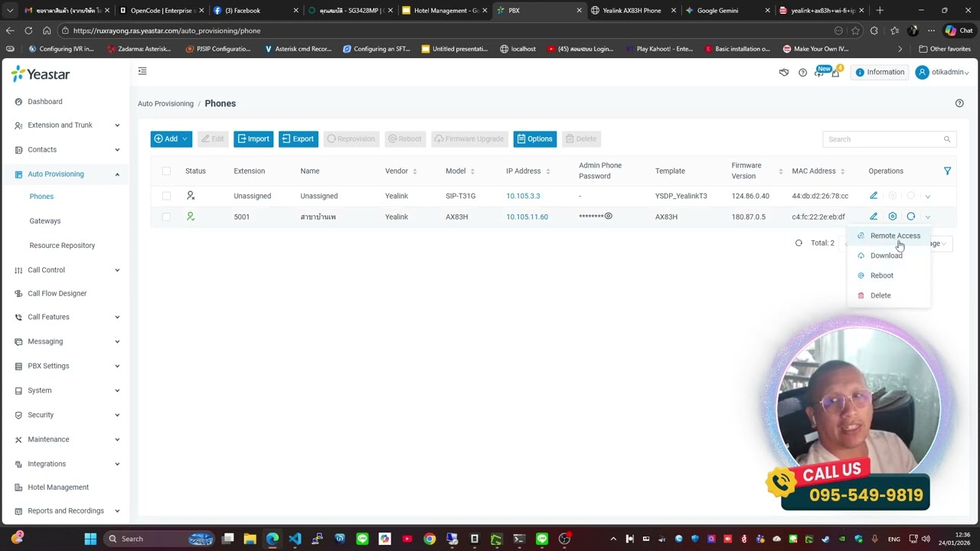The image size is (980, 551).
Task: Open otikadmin account dropdown
Action: tap(942, 73)
